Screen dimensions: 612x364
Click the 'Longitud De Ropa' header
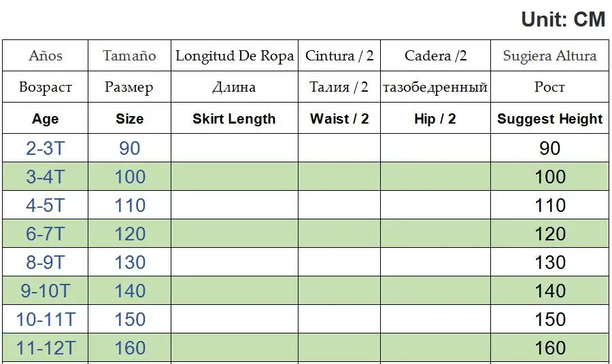pos(235,56)
